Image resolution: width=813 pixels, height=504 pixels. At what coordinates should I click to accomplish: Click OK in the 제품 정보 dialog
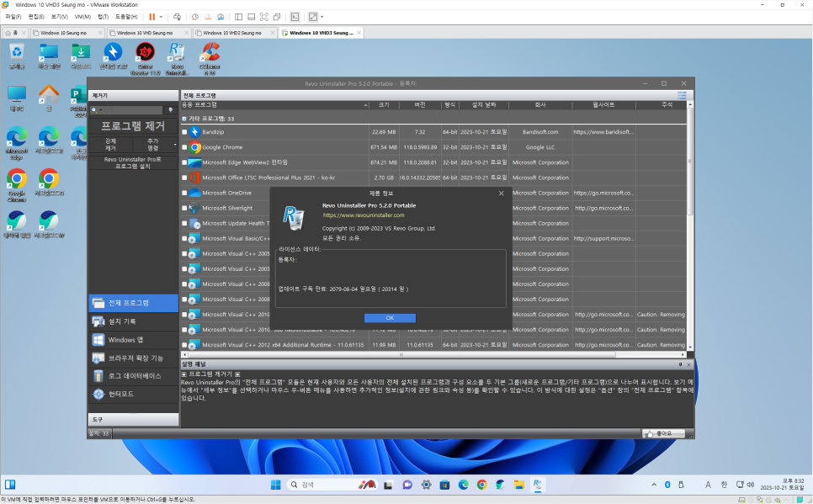coord(390,318)
